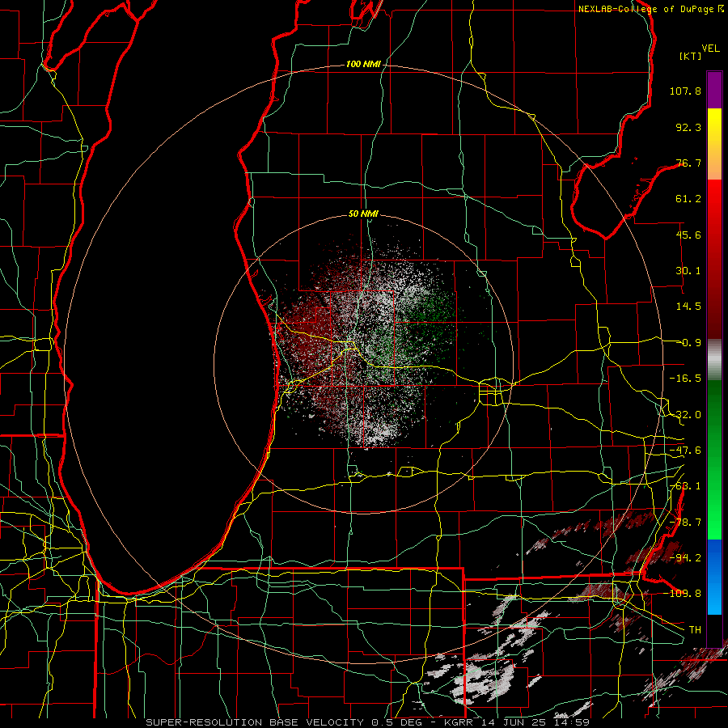This screenshot has width=728, height=728.
Task: Pick the gray zero-velocity segment of scale
Action: pos(714,360)
